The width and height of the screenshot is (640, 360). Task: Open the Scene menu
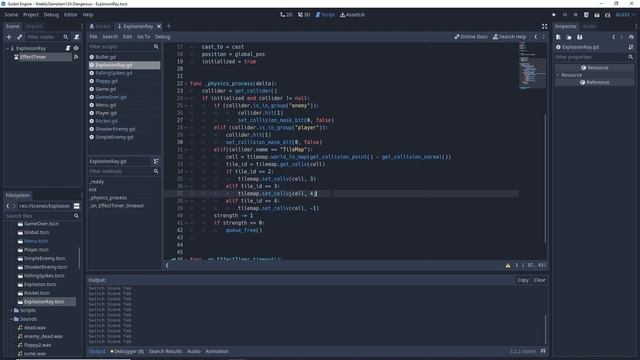click(11, 15)
